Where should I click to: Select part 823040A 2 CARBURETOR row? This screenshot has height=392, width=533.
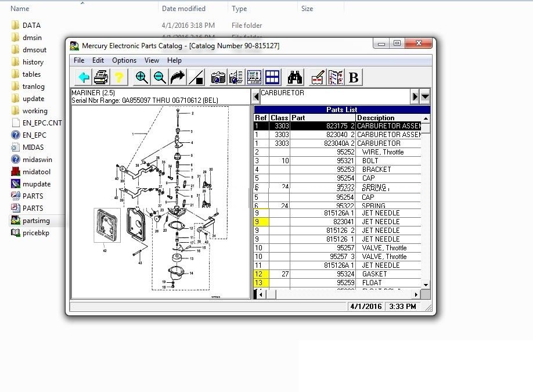(337, 143)
